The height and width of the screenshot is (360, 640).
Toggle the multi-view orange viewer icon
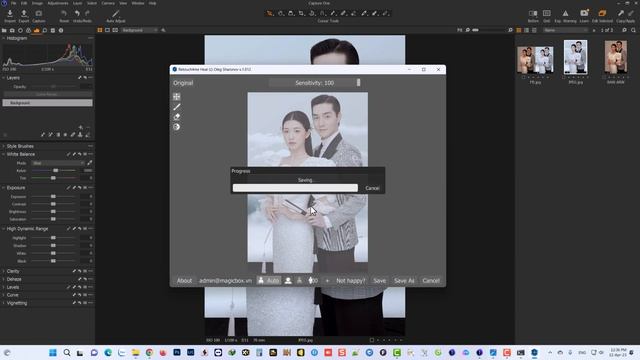pos(100,30)
